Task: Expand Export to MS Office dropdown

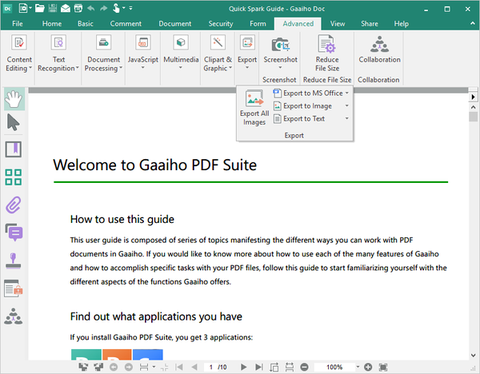Action: [347, 93]
